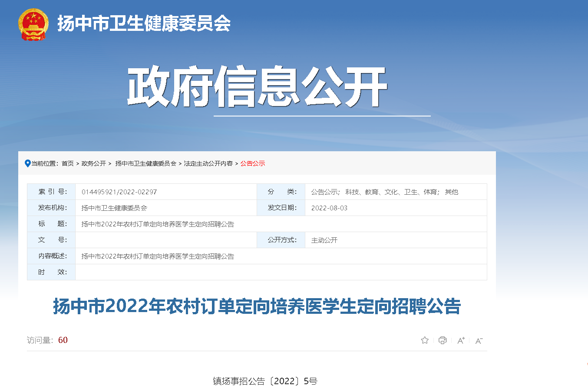Viewport: 588px width, 389px height.
Task: Click the national emblem logo
Action: [x=33, y=24]
